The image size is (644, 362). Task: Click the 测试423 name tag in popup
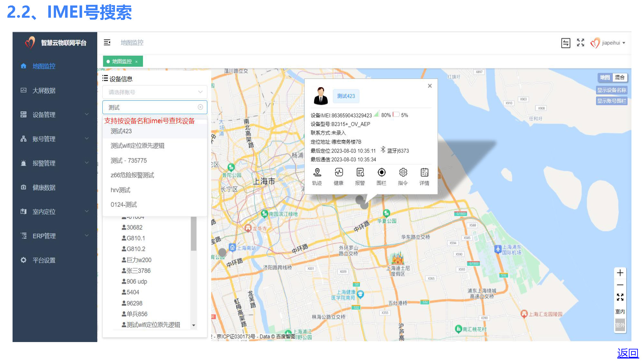[346, 96]
